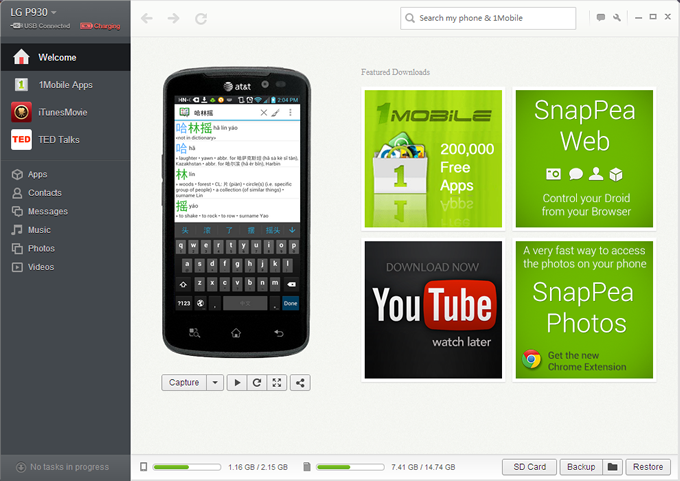The width and height of the screenshot is (680, 481).
Task: Click the SD Card button
Action: [530, 467]
